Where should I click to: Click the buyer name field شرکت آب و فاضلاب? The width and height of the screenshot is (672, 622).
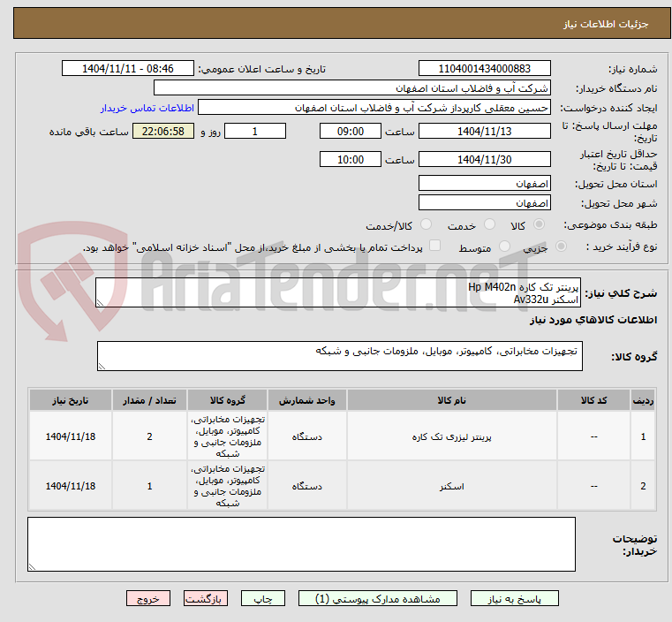[351, 87]
